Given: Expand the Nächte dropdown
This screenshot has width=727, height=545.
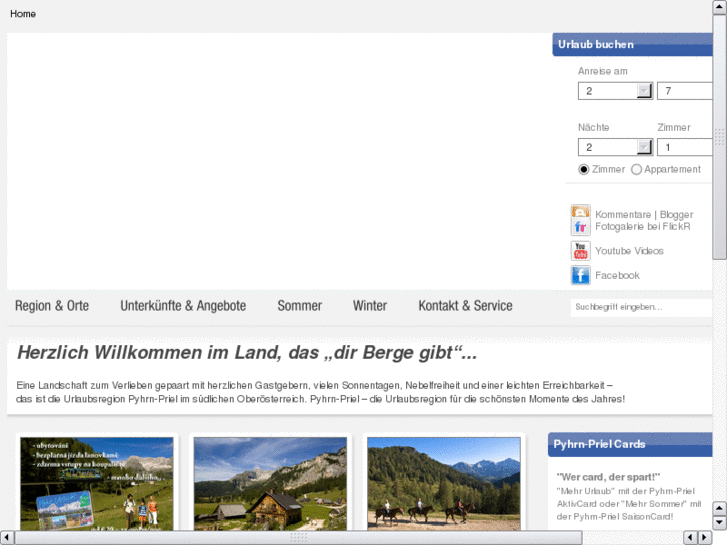Looking at the screenshot, I should [x=644, y=147].
